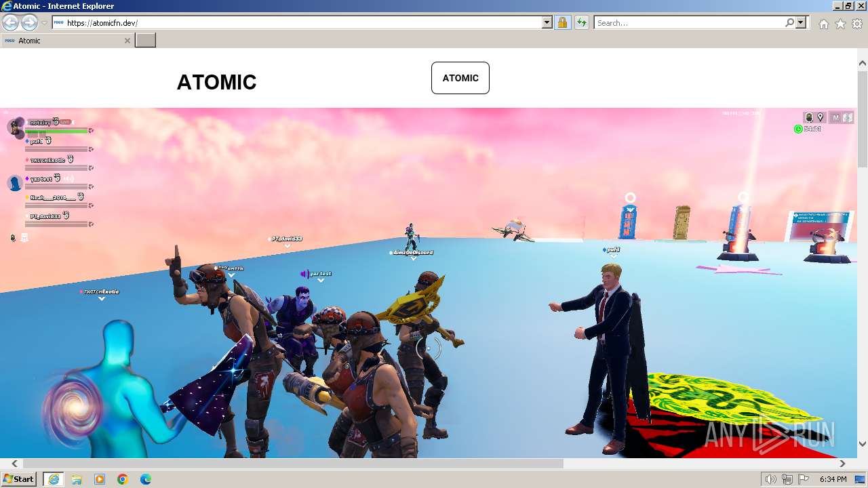Open the network tray icon
The image size is (868, 488).
point(787,479)
